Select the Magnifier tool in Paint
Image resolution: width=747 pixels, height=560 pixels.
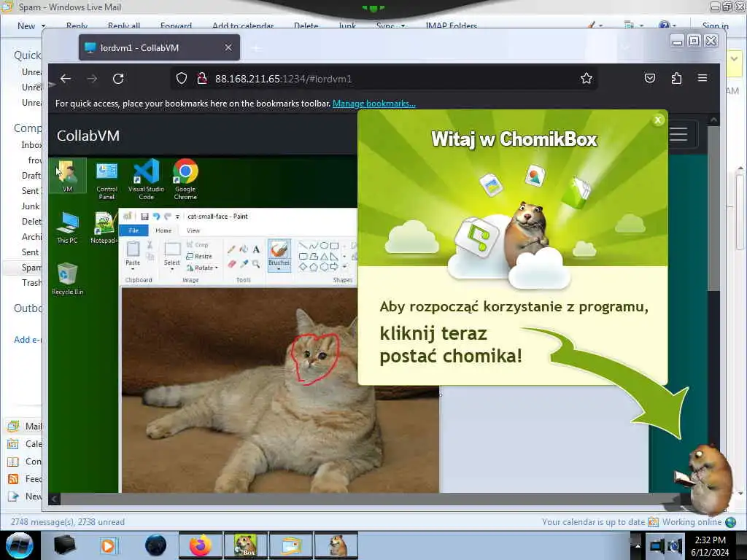(256, 264)
